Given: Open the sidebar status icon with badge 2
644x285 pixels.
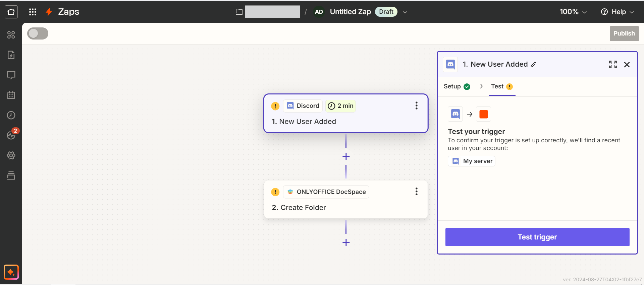Looking at the screenshot, I should pyautogui.click(x=11, y=135).
